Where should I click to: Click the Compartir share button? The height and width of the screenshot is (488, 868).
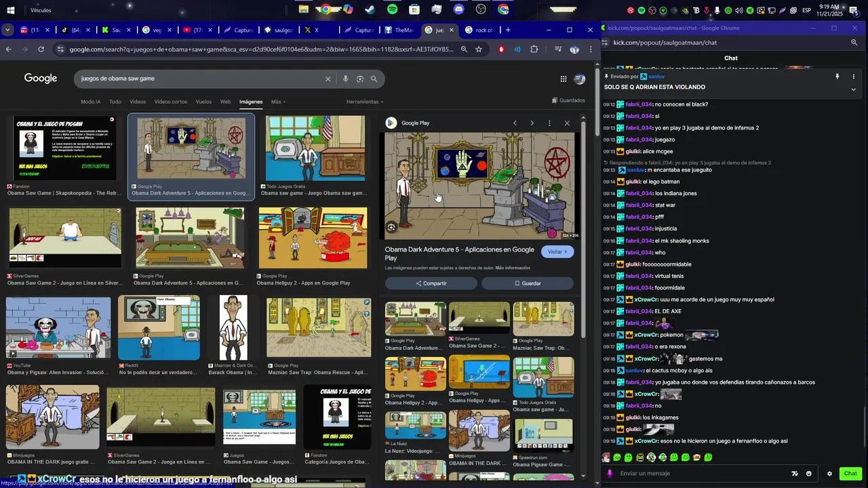[431, 283]
